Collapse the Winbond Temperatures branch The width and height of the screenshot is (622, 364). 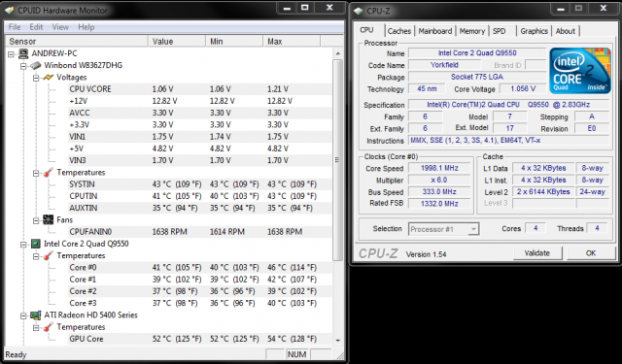pos(36,173)
